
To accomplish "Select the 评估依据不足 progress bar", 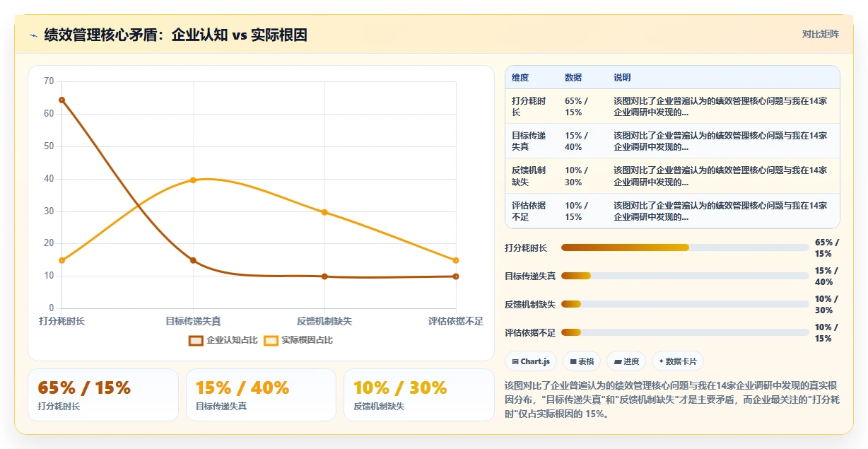I will 685,332.
